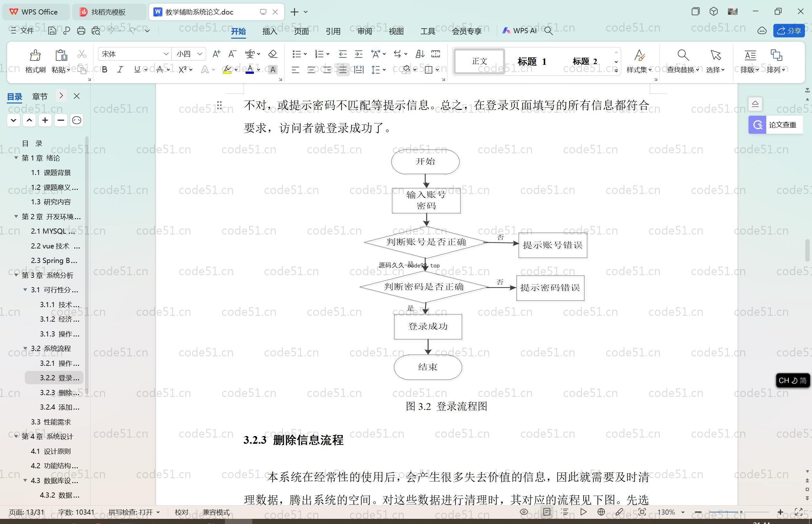812x524 pixels.
Task: Increase font size with A+ icon
Action: 216,54
